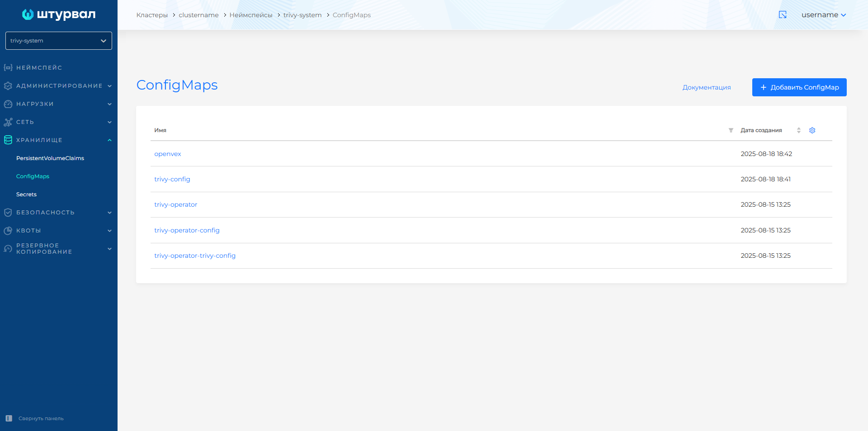
Task: Go to Secrets in sidebar
Action: 26,194
